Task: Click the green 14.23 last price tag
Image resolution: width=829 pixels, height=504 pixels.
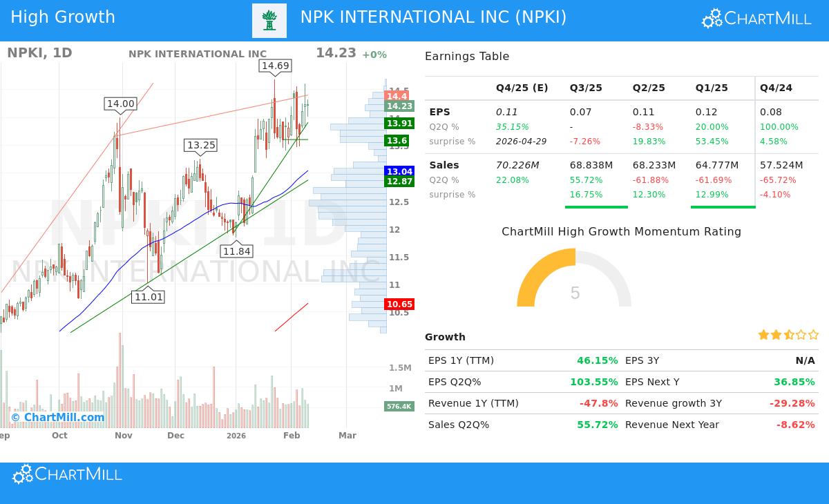Action: tap(399, 106)
